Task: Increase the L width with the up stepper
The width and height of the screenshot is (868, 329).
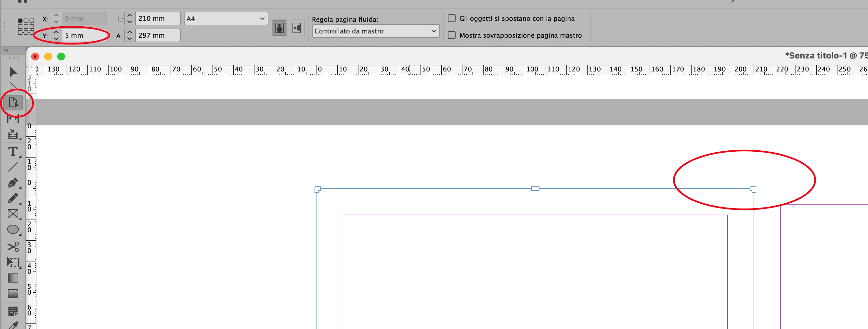Action: point(130,16)
